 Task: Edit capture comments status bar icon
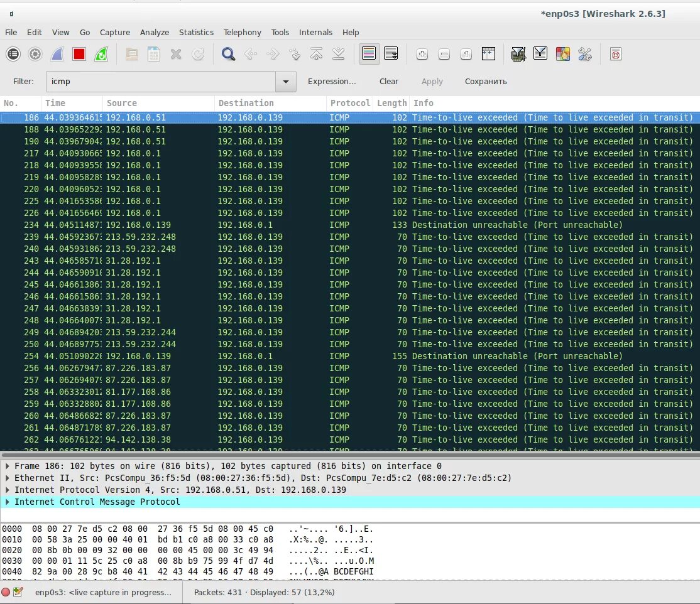pos(18,593)
